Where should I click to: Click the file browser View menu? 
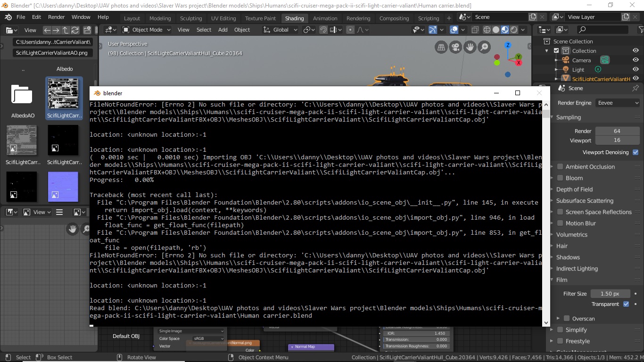30,30
